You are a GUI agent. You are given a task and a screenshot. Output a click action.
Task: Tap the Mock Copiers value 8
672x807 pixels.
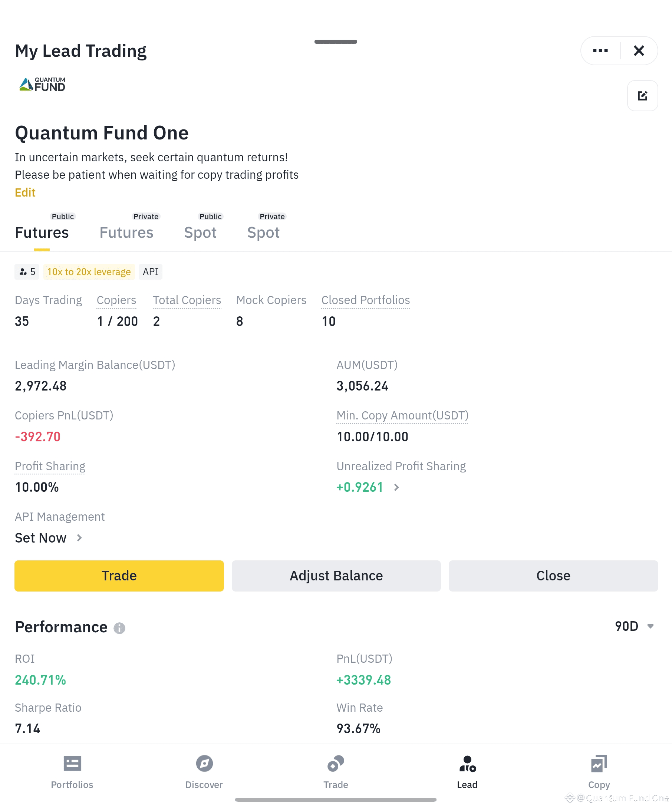pos(240,321)
